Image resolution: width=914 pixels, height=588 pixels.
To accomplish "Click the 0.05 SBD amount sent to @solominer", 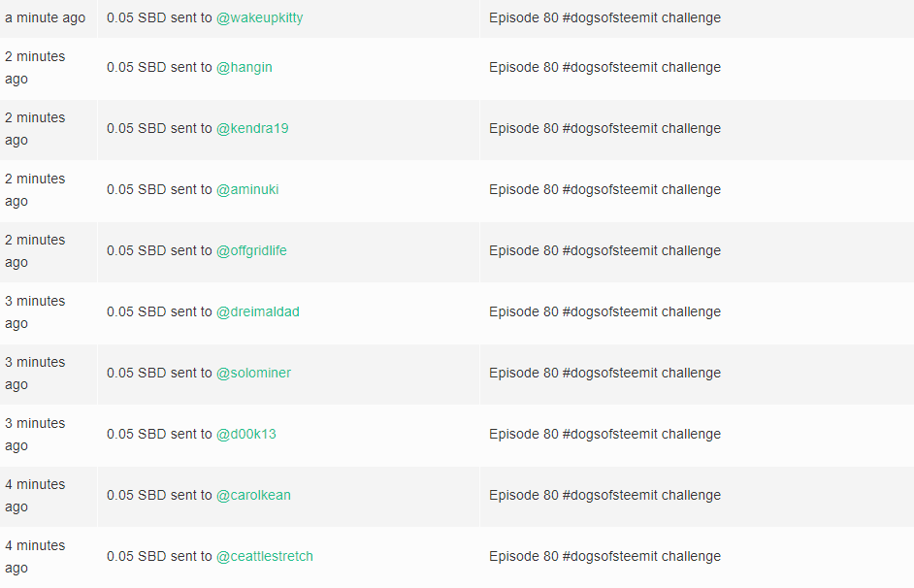I will (x=137, y=373).
